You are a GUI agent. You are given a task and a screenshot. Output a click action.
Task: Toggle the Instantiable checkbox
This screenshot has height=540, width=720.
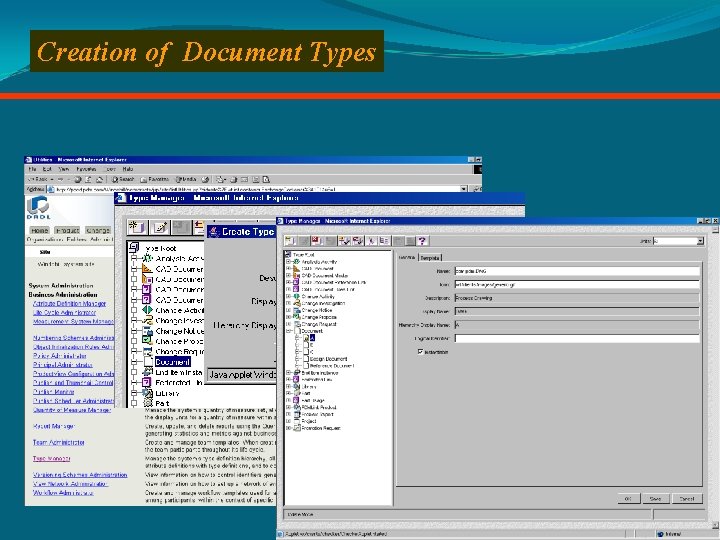(420, 351)
